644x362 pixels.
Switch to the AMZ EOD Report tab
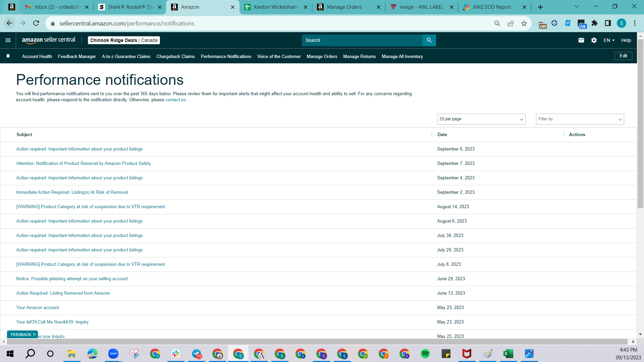pos(494,7)
